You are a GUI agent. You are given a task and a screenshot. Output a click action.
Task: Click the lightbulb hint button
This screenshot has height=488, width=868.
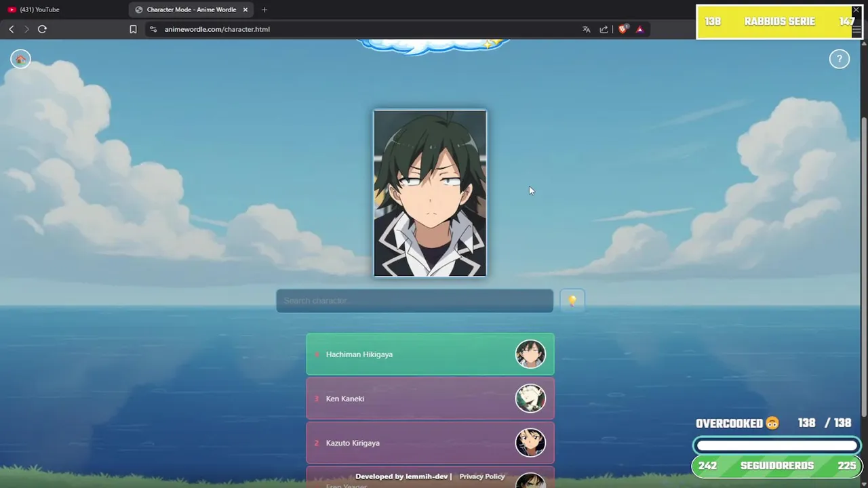pos(572,300)
